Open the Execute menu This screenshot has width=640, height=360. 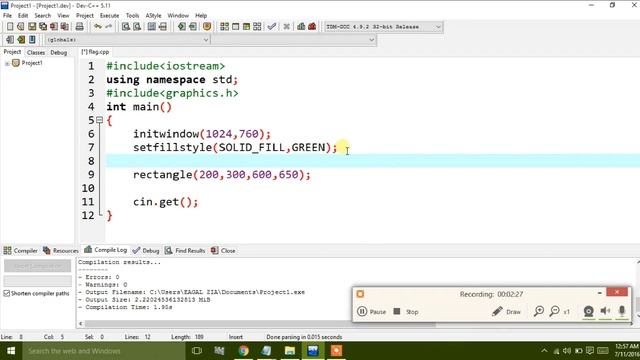[109, 16]
